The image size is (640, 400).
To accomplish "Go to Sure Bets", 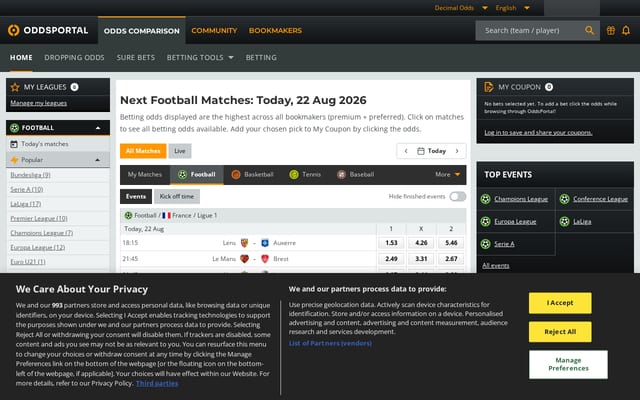I will click(x=136, y=58).
